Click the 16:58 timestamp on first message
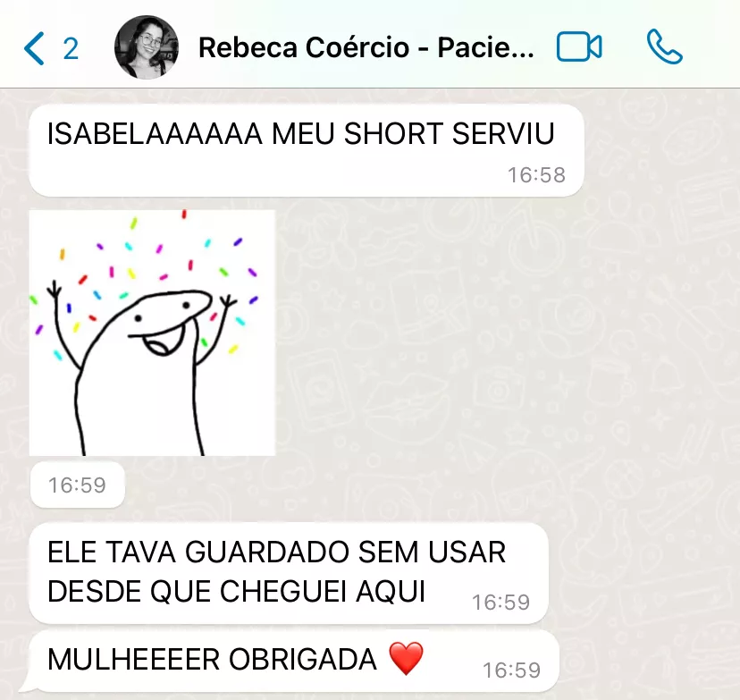Image resolution: width=740 pixels, height=700 pixels. pyautogui.click(x=536, y=175)
